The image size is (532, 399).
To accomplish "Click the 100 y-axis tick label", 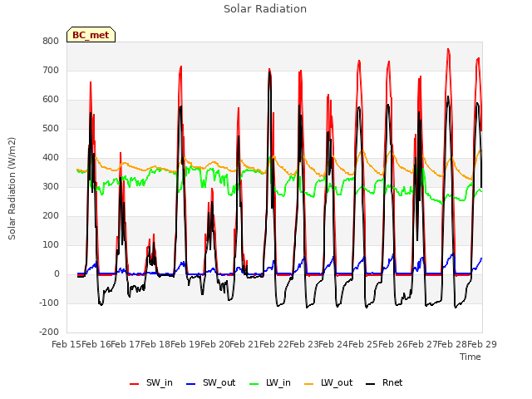I will tap(51, 245).
